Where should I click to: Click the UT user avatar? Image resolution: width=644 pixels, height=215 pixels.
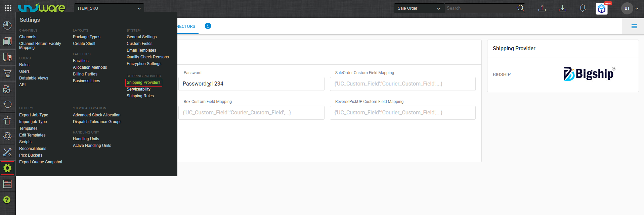click(627, 8)
